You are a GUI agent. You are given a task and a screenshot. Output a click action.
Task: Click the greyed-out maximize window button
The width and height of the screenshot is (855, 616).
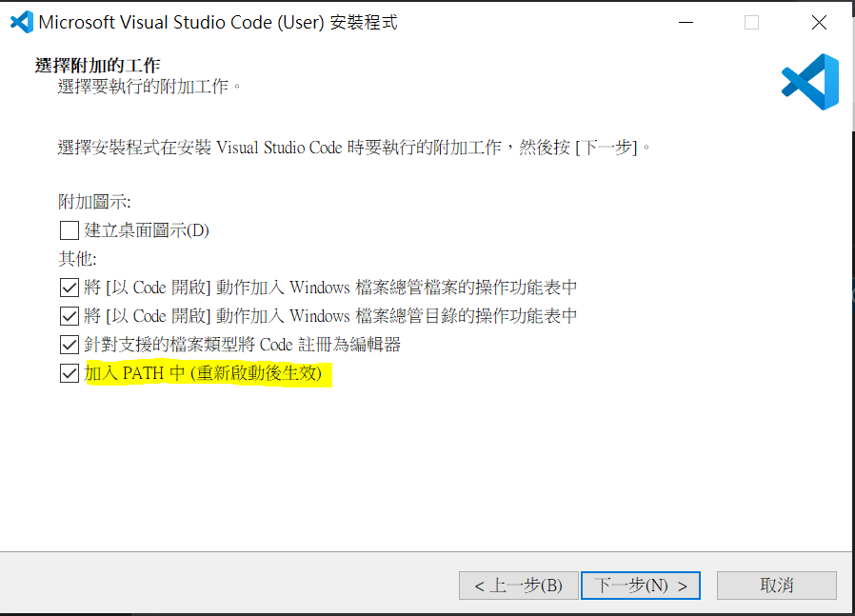(x=751, y=22)
